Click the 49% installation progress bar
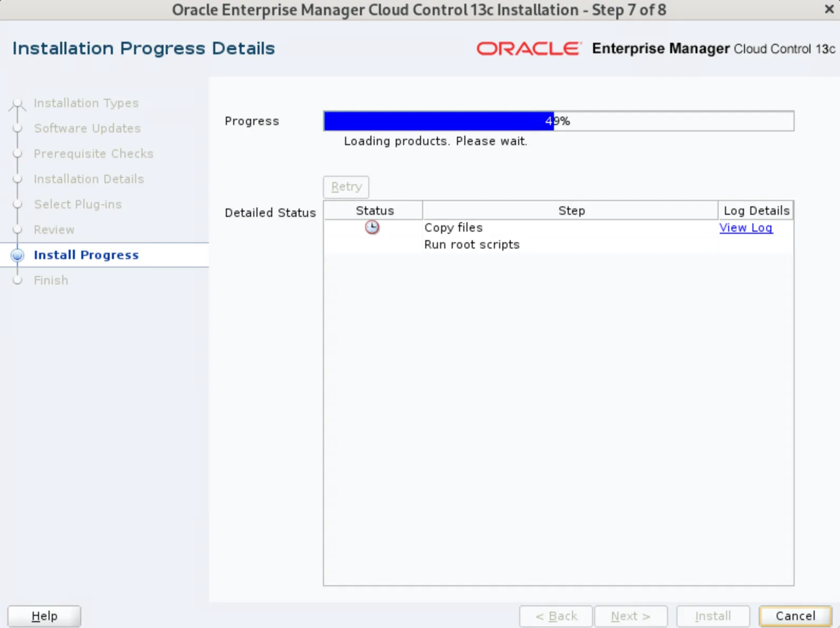 (x=558, y=121)
